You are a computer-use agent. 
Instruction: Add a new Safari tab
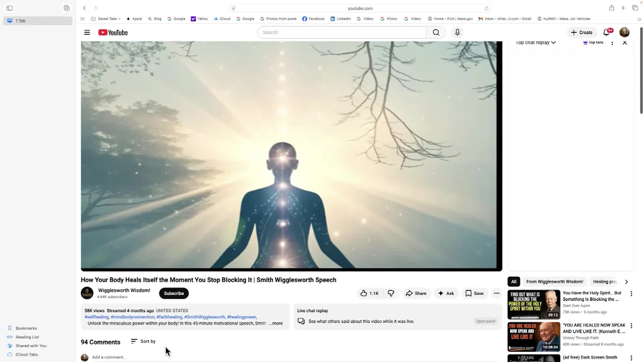[623, 8]
